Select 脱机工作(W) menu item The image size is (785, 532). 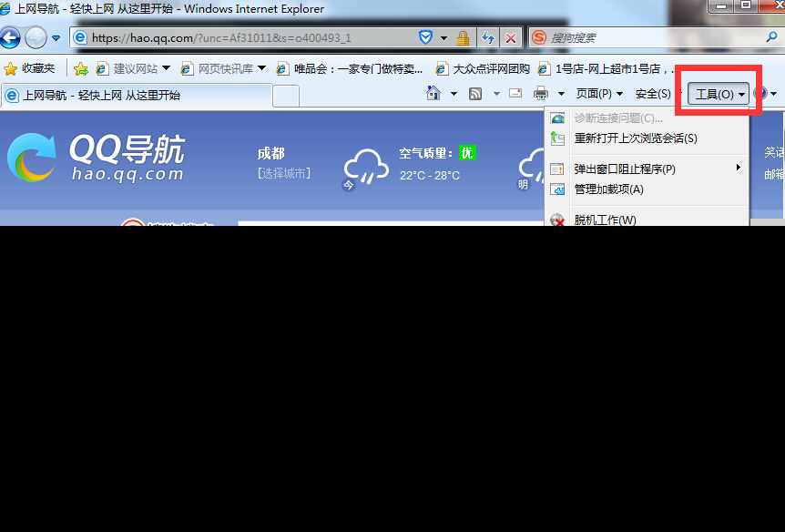pyautogui.click(x=647, y=220)
